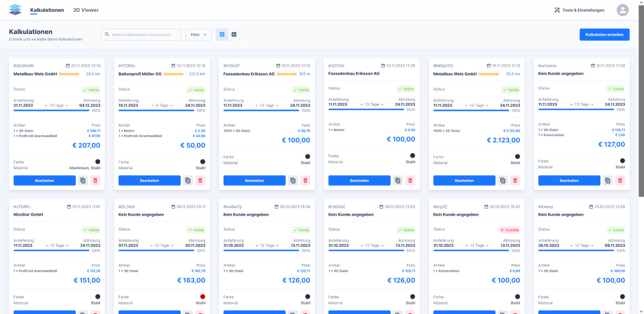The width and height of the screenshot is (644, 314).
Task: Click total price € 163,00
Action: 191,281
